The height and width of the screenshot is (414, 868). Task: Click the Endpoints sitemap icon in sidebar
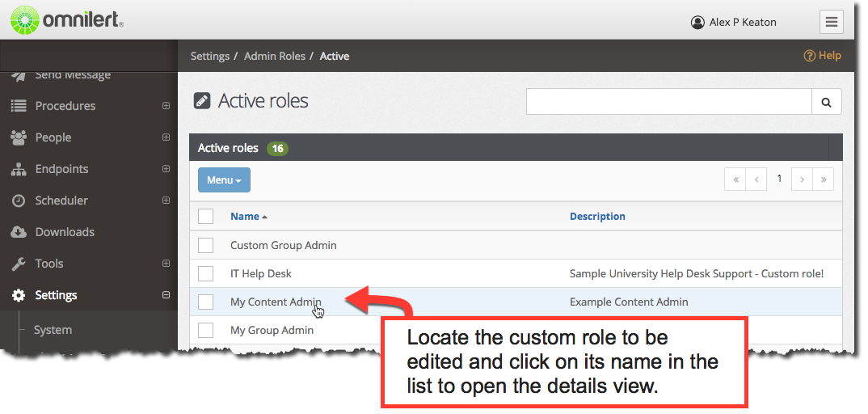click(x=19, y=169)
